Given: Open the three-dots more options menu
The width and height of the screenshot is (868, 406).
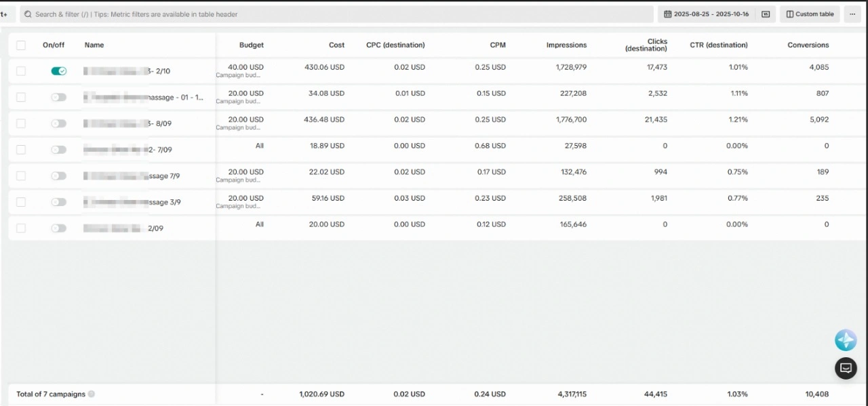Looking at the screenshot, I should coord(852,14).
